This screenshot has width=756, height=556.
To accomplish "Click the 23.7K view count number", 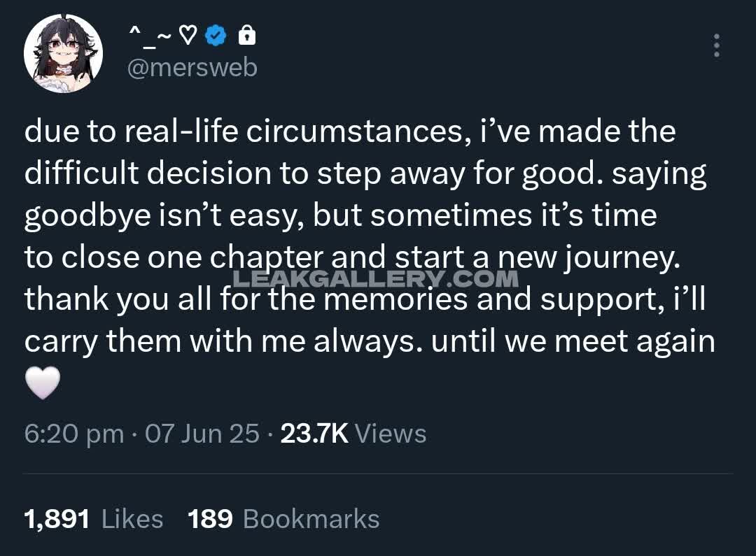I will (x=314, y=434).
